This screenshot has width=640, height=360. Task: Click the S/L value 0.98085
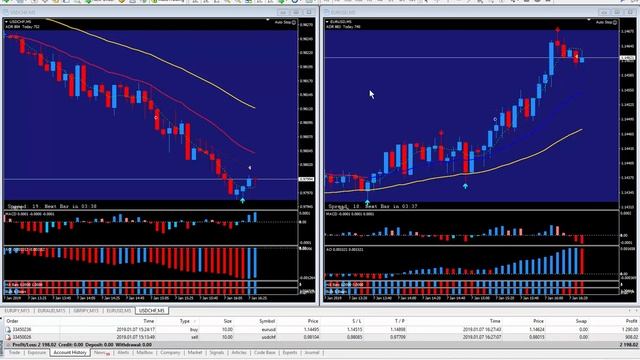[354, 337]
